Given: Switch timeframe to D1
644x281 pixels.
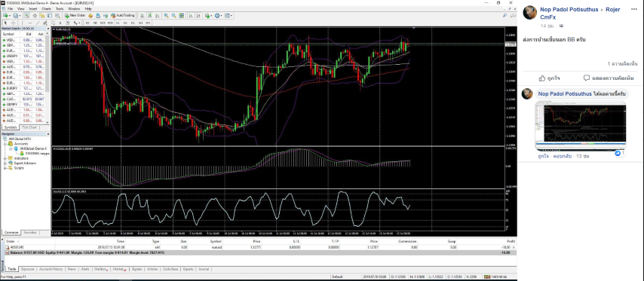Looking at the screenshot, I should click(x=133, y=23).
